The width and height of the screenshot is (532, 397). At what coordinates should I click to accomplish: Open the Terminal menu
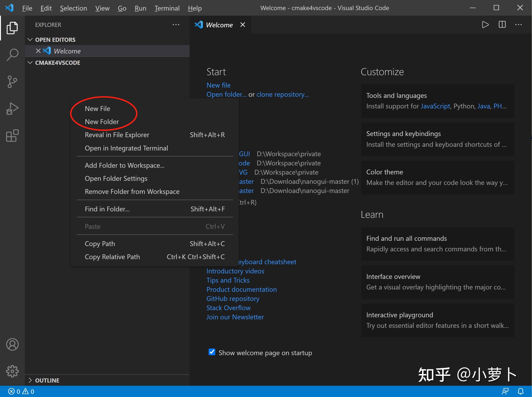[x=167, y=8]
